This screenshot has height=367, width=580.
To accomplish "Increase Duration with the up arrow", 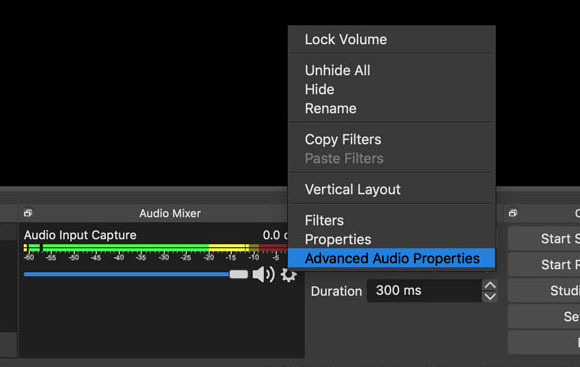I will click(490, 285).
